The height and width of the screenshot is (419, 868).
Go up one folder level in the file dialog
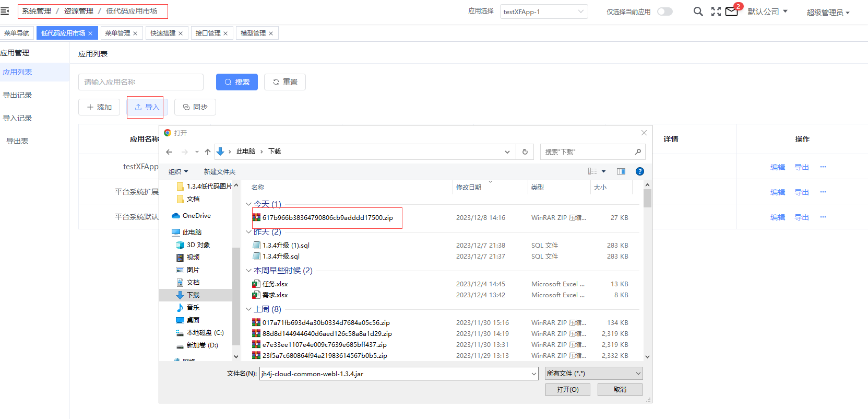click(x=208, y=152)
